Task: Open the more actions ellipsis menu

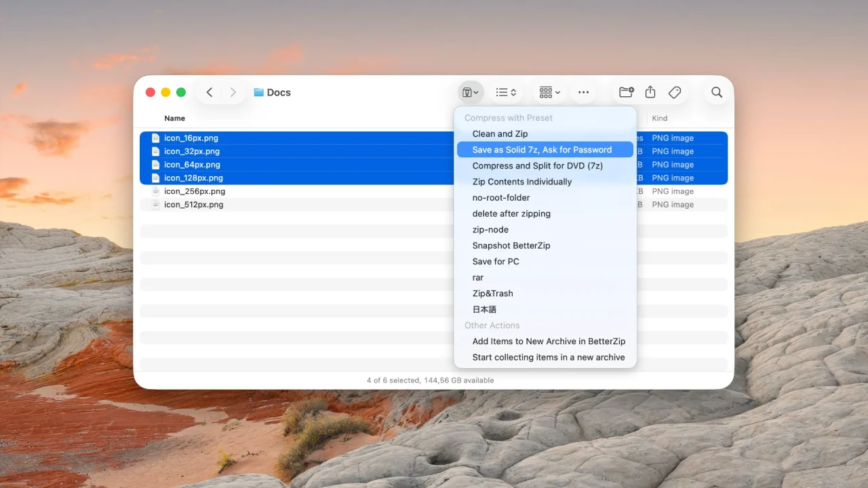Action: 583,92
